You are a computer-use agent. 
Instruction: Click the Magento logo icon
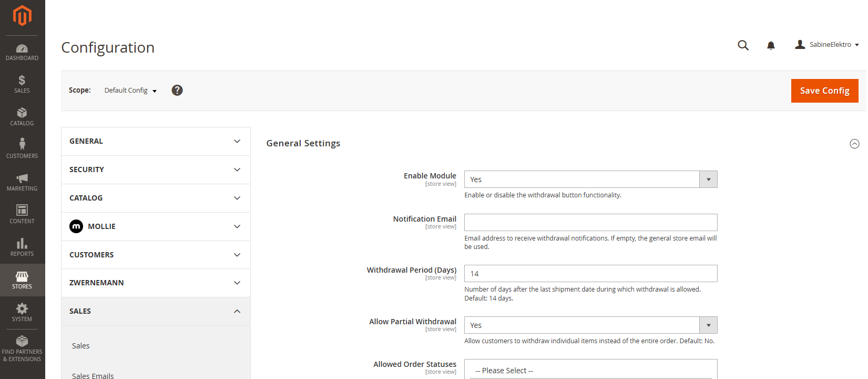coord(22,16)
